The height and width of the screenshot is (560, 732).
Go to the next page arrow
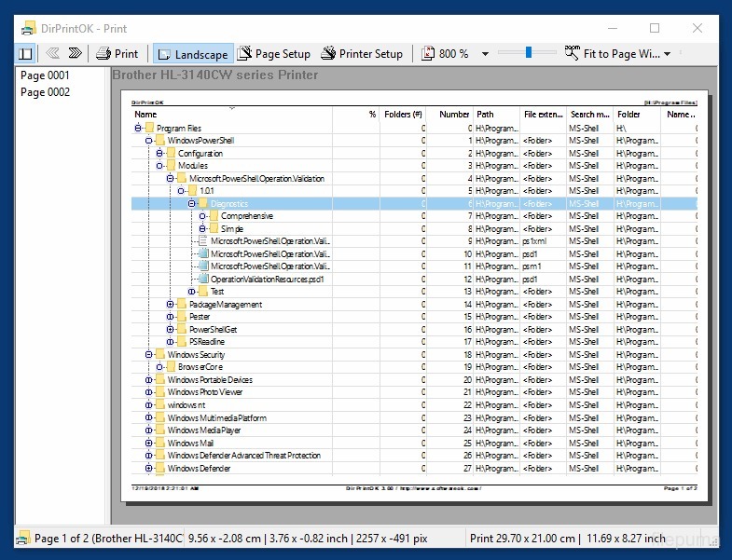(x=76, y=54)
